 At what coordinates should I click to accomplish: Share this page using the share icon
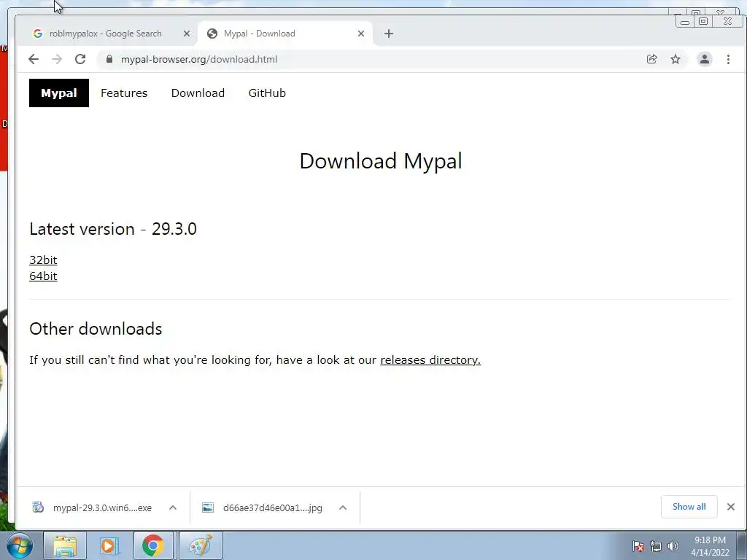pyautogui.click(x=651, y=59)
